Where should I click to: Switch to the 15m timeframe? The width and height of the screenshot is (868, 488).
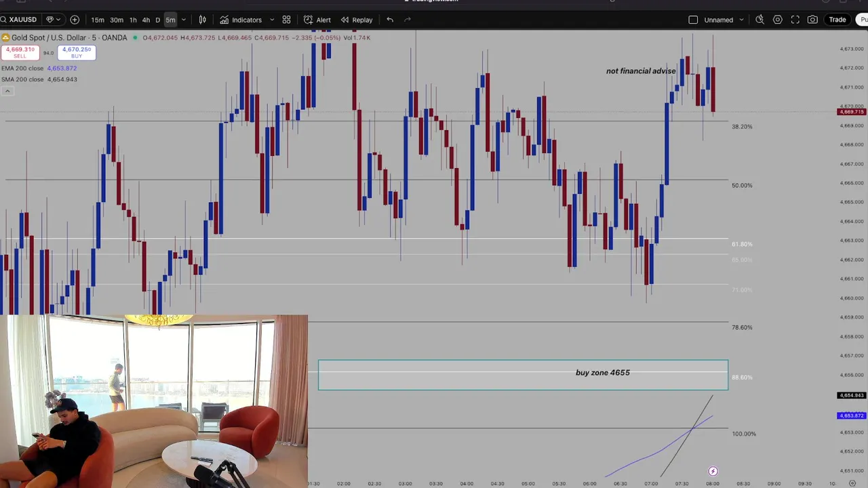[x=98, y=20]
